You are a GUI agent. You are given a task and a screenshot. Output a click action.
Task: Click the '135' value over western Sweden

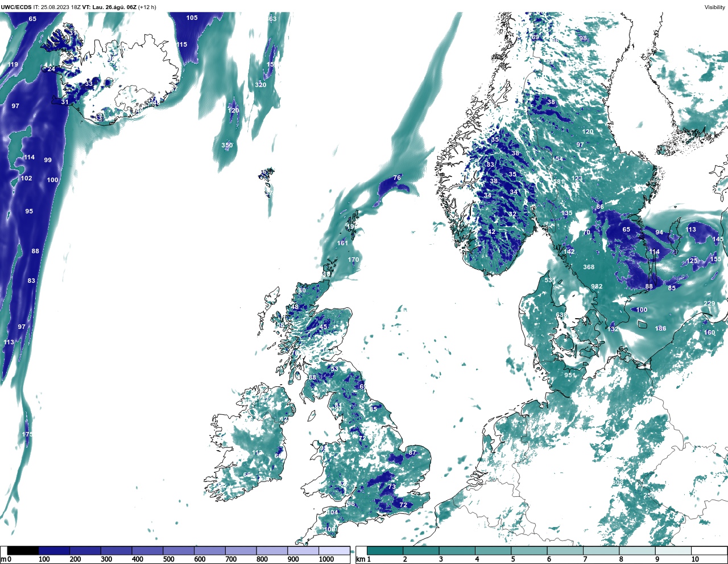pos(567,213)
